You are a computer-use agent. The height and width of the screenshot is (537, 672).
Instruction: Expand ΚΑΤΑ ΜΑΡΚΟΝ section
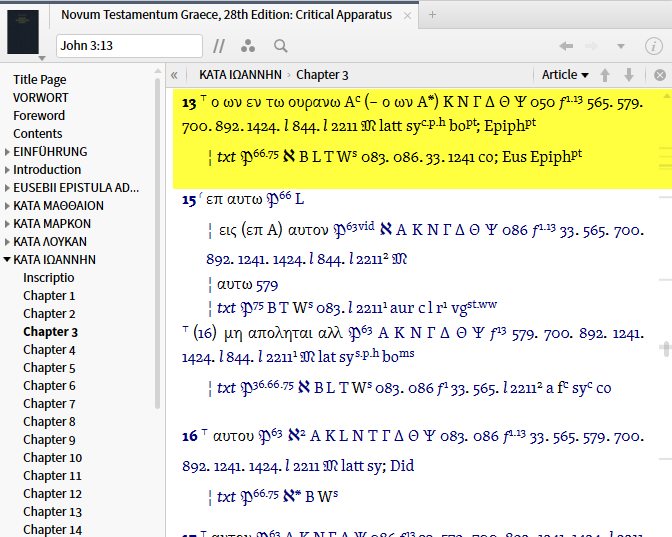pos(7,224)
